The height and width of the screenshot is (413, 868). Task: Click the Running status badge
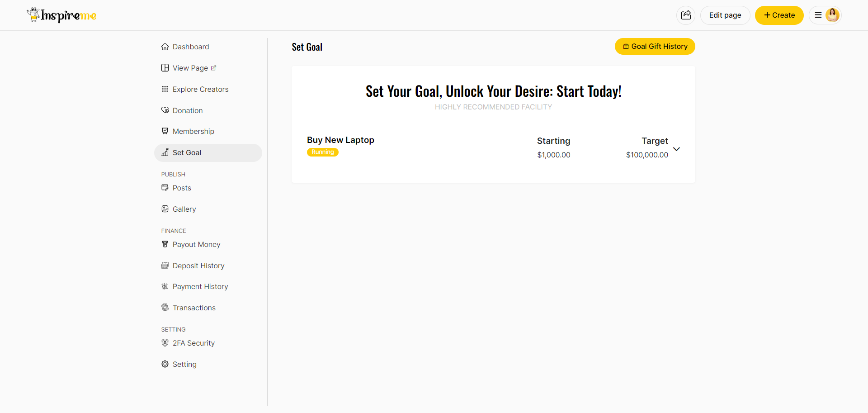coord(322,152)
